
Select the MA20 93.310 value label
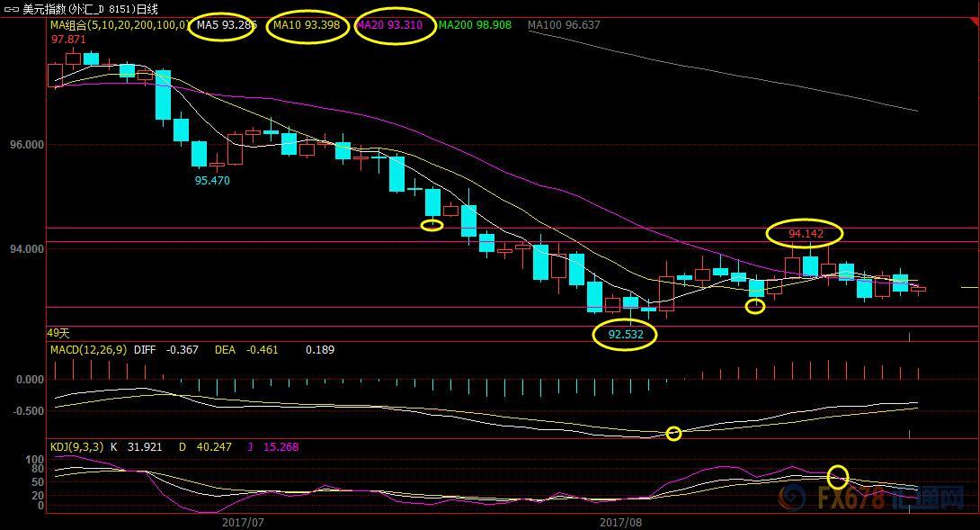pyautogui.click(x=389, y=25)
